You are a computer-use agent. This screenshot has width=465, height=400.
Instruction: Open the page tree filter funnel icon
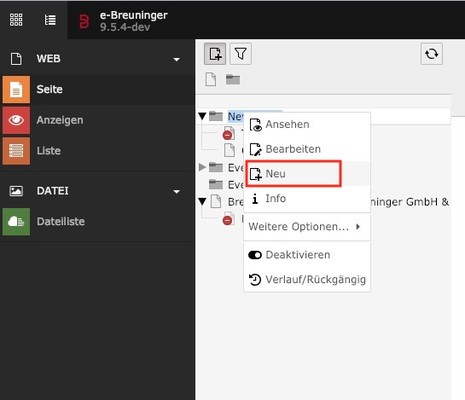click(241, 54)
